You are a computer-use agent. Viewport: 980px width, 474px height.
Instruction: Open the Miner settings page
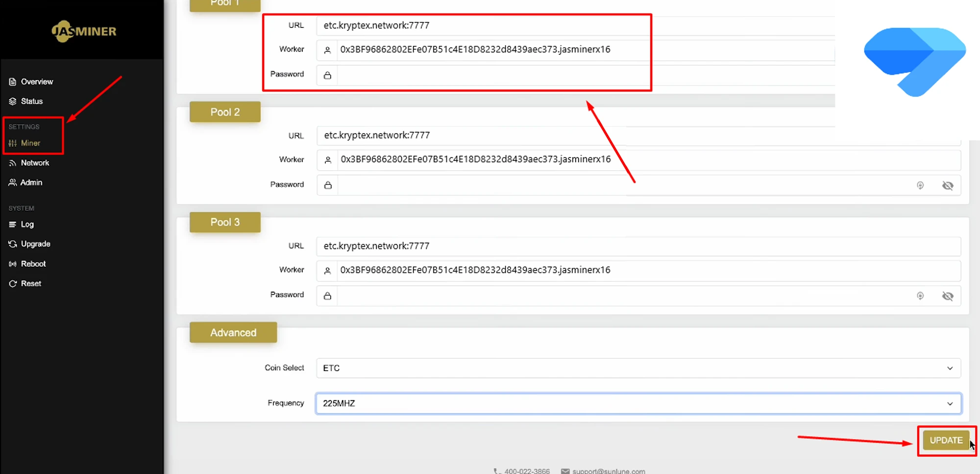point(30,143)
